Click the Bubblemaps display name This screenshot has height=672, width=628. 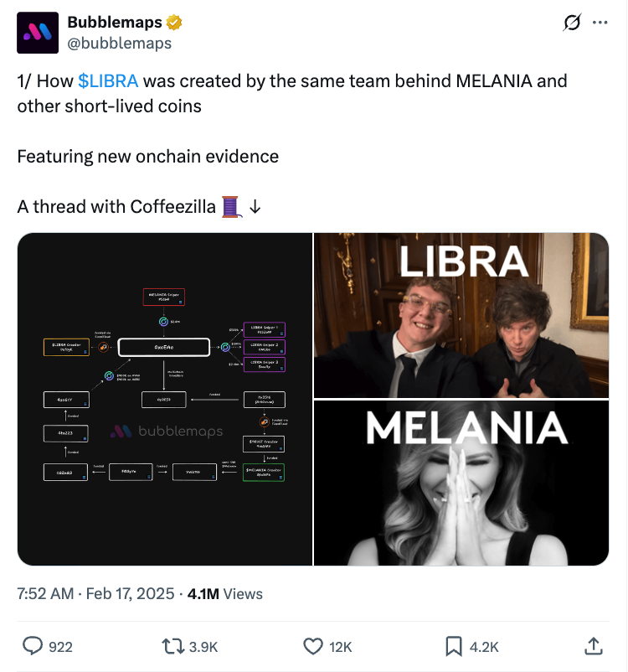(115, 22)
